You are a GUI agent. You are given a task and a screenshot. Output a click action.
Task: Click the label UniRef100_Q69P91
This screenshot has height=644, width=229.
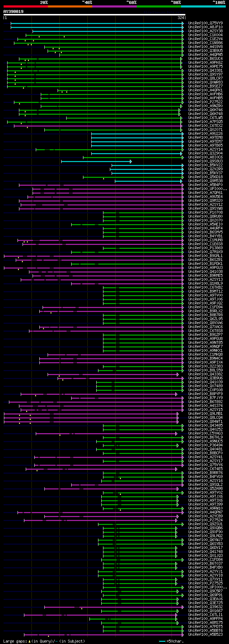coord(205,595)
